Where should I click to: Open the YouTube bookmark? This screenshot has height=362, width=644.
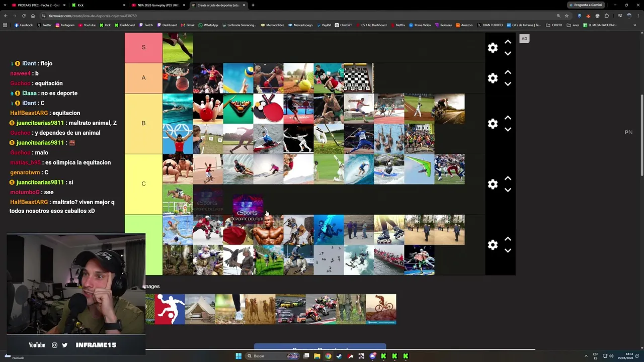click(87, 25)
